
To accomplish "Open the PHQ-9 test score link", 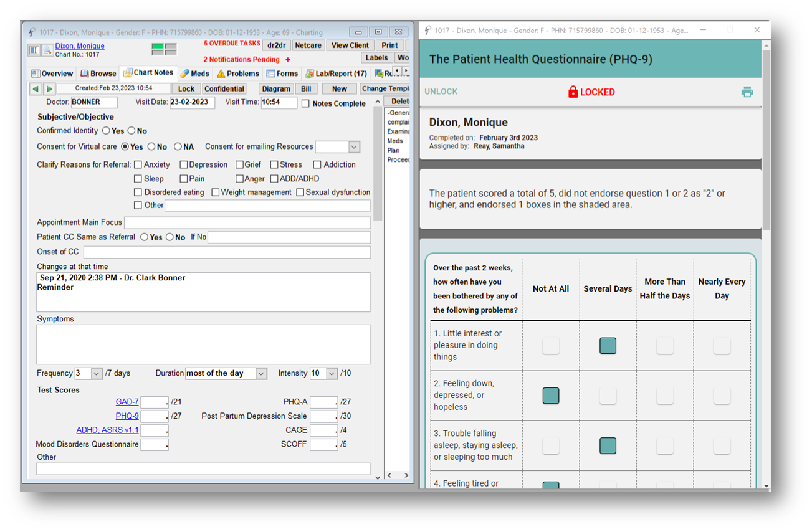I will click(x=127, y=416).
